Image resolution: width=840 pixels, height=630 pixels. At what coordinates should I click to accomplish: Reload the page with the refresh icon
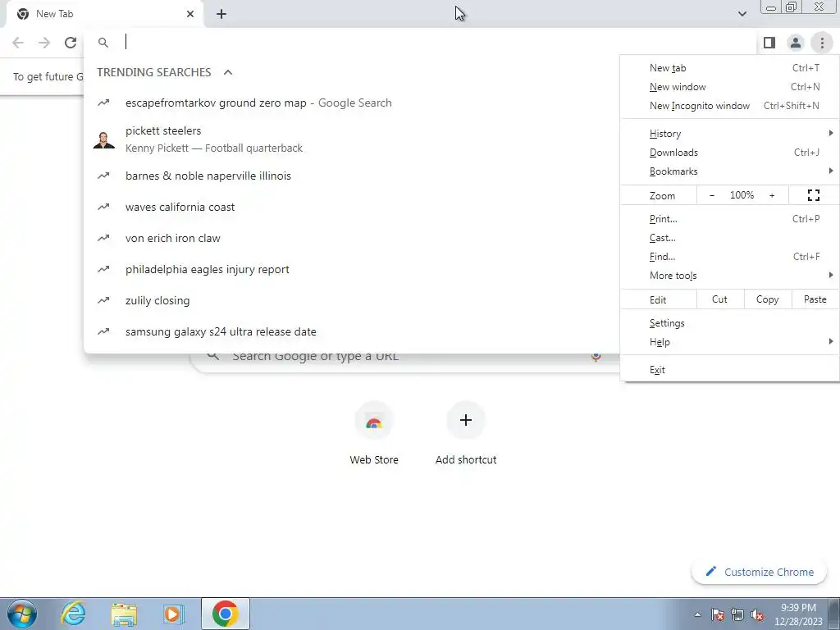click(x=71, y=43)
